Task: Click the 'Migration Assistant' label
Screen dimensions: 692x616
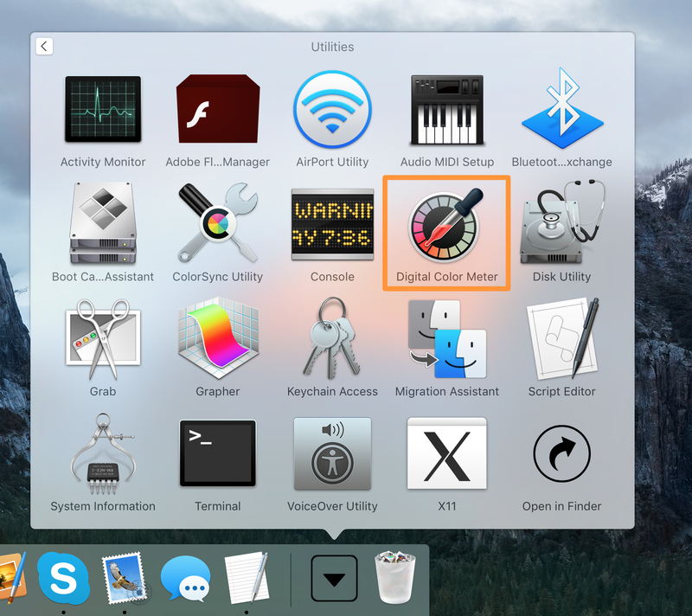Action: pos(447,391)
